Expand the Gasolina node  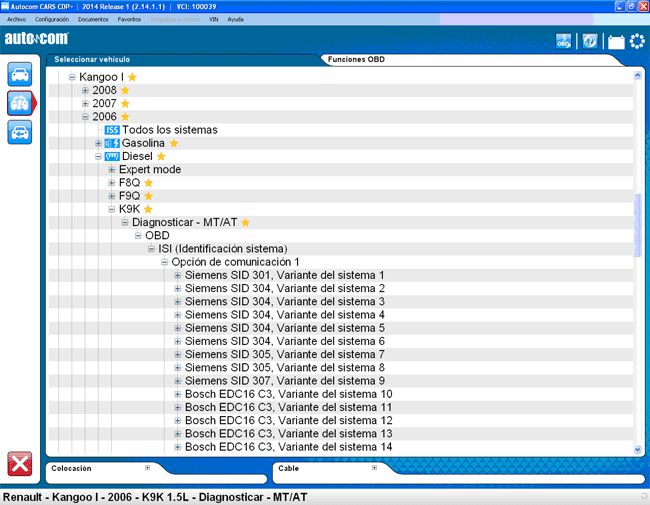[x=98, y=143]
